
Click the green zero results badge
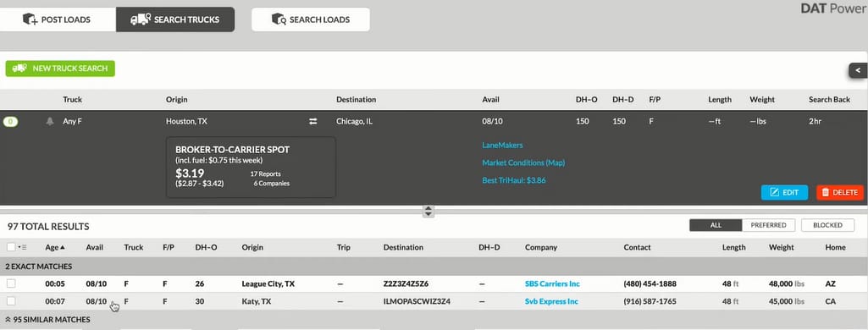[10, 121]
